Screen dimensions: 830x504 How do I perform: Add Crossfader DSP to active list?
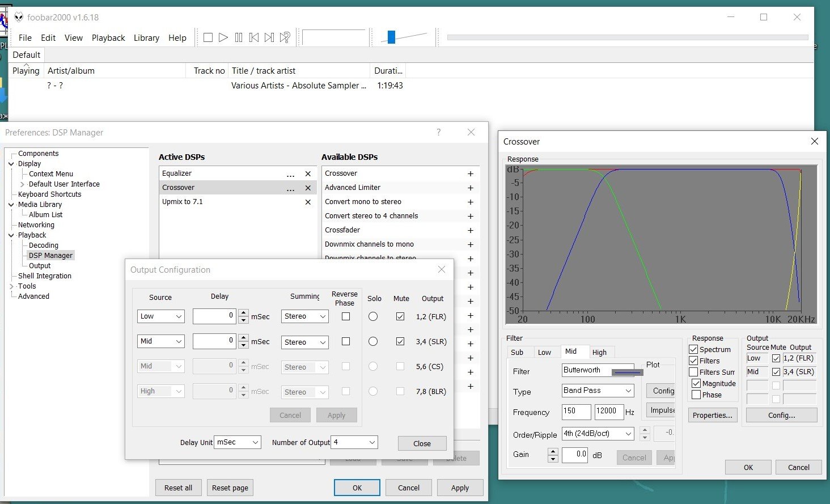tap(470, 231)
